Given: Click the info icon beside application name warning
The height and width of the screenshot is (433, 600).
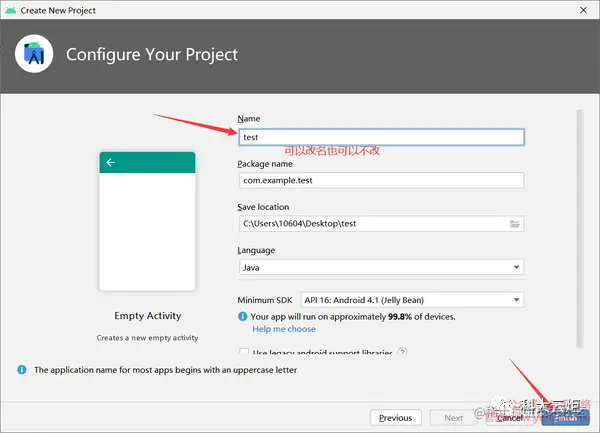Looking at the screenshot, I should pyautogui.click(x=22, y=370).
